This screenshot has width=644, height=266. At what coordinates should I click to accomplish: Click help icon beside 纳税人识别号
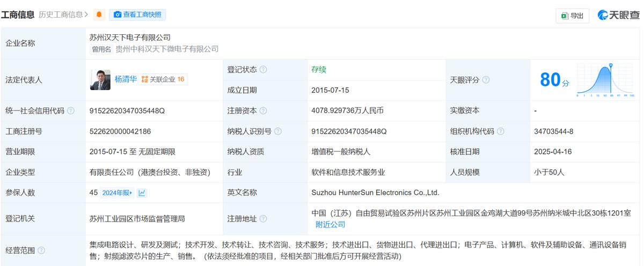coord(278,131)
